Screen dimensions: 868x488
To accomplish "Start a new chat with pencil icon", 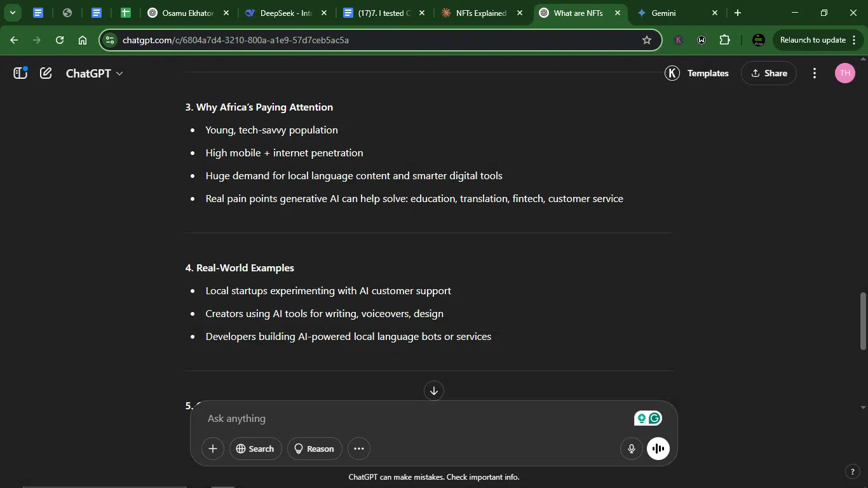I will pyautogui.click(x=46, y=73).
